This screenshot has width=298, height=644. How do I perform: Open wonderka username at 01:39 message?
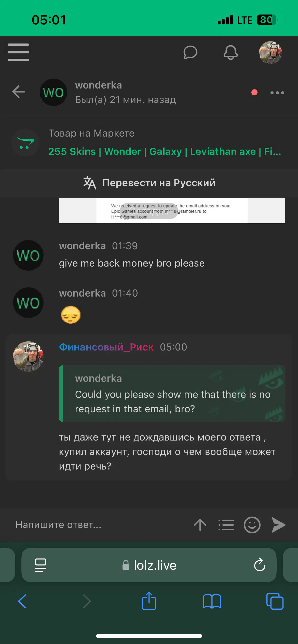(x=82, y=246)
